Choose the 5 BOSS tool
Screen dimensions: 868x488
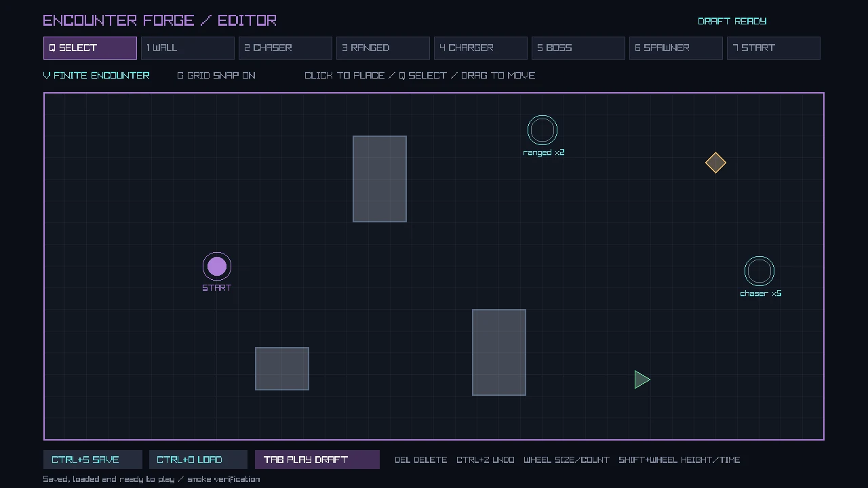point(578,48)
